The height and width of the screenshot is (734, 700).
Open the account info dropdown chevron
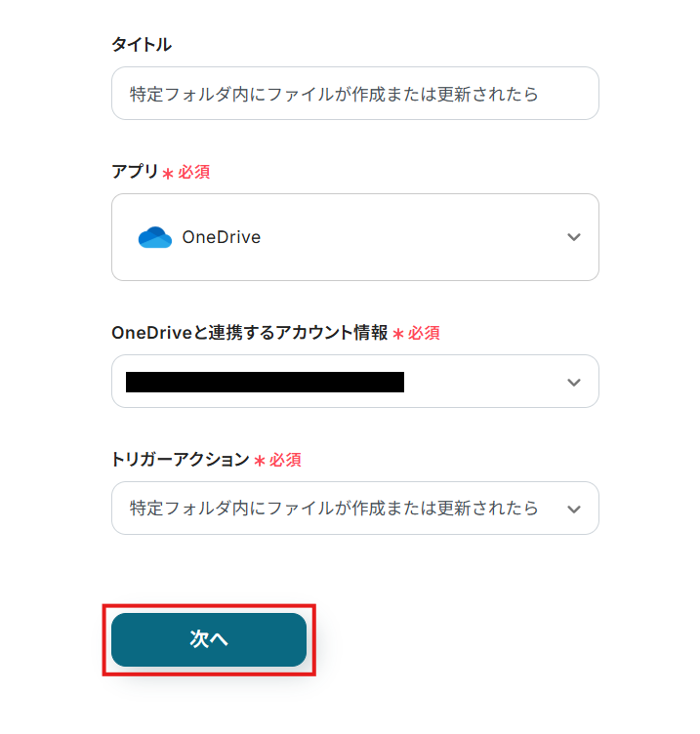click(x=574, y=382)
